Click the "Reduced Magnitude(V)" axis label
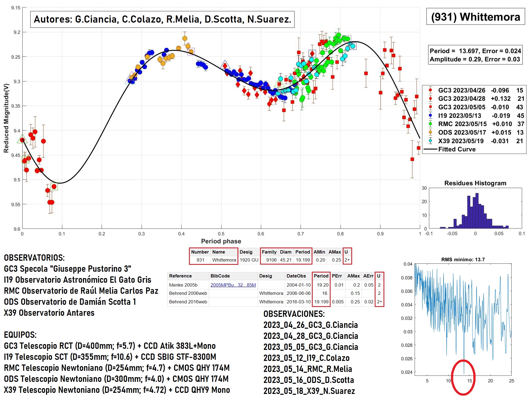Screen dimensions: 532x400 (x=6, y=118)
